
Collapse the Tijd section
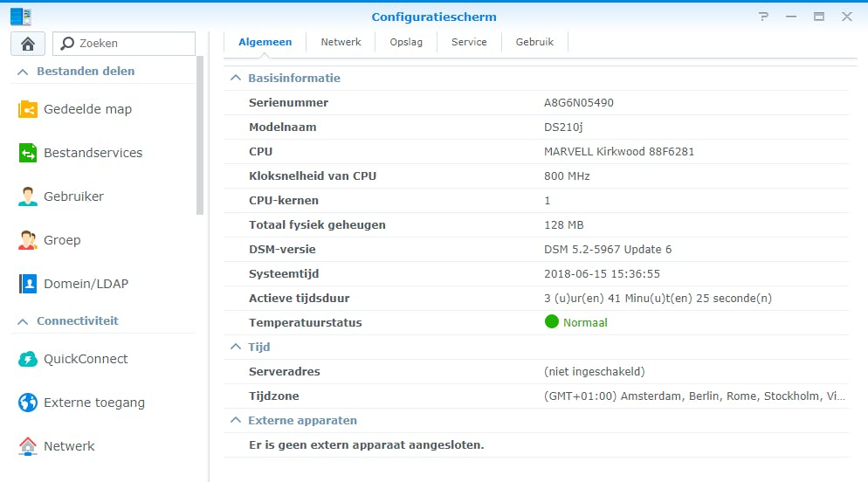(x=235, y=348)
